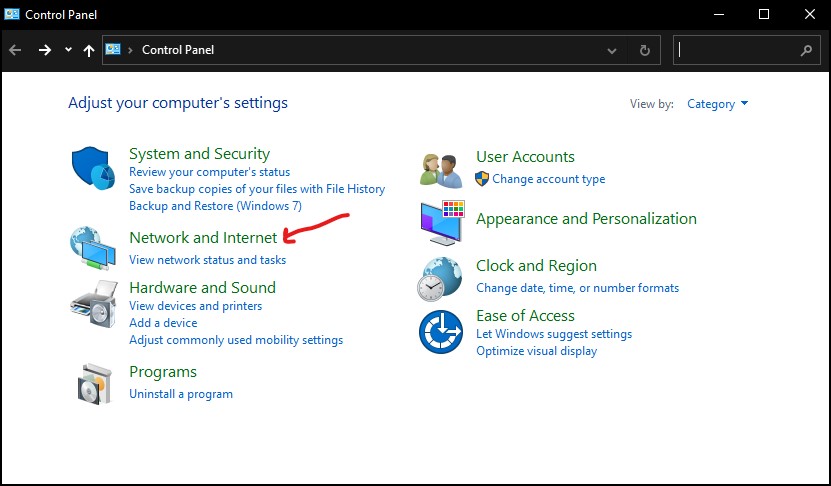
Task: Click View devices and printers link
Action: 196,306
